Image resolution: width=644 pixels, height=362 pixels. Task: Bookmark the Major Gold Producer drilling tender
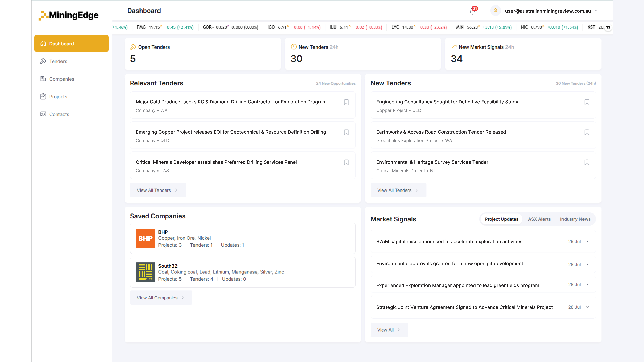(x=346, y=102)
